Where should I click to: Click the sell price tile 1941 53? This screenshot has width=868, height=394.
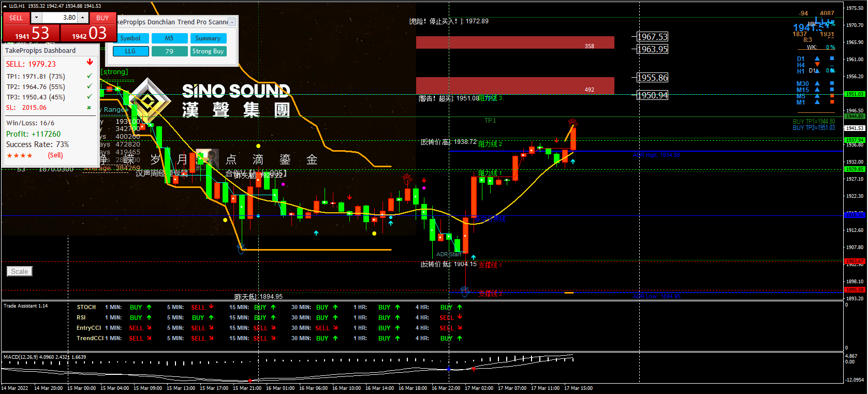pyautogui.click(x=32, y=33)
